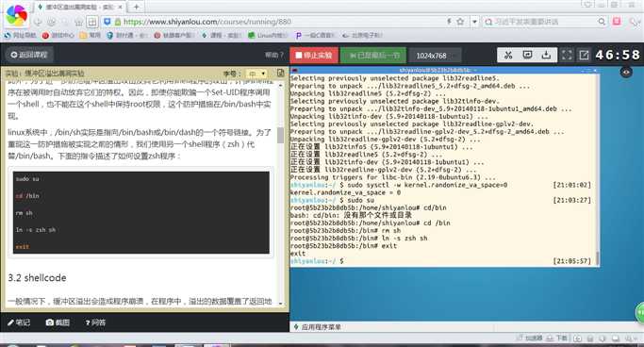The image size is (644, 347).
Task: Click the split-view grid icon beside address bar
Action: coord(92,22)
